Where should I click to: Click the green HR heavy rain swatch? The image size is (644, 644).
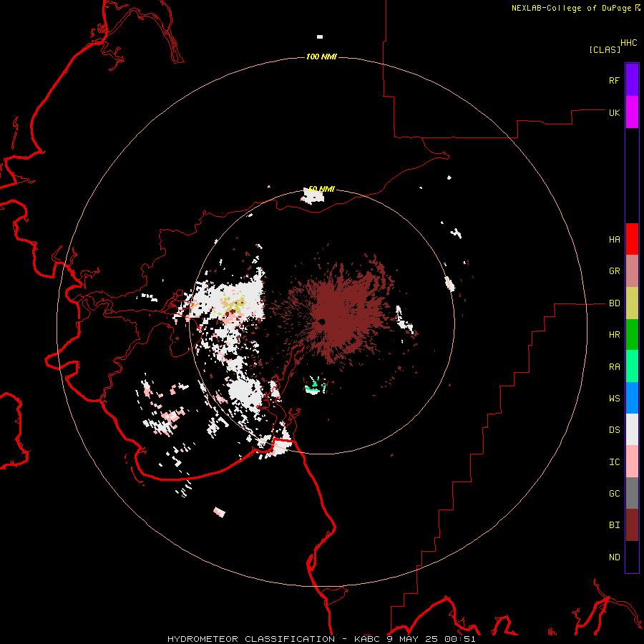point(632,335)
